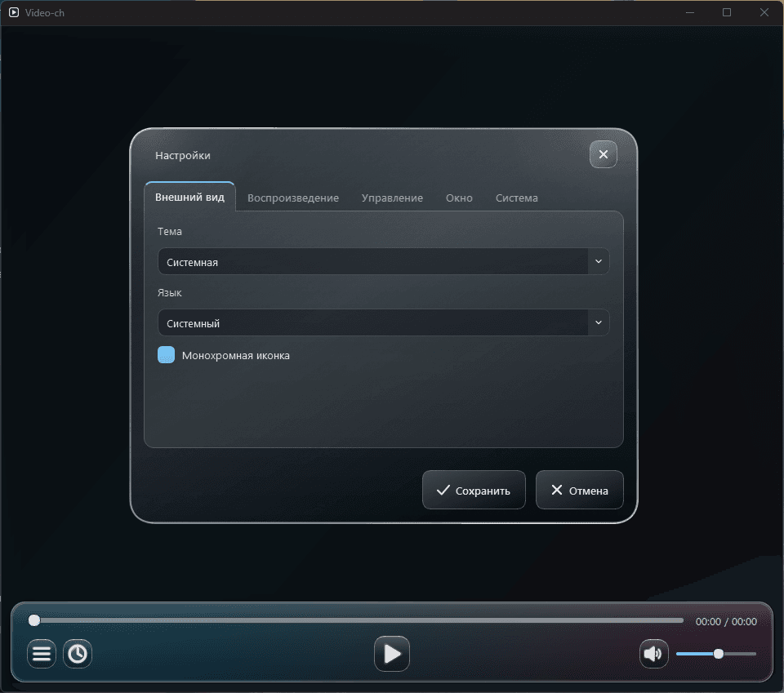This screenshot has width=784, height=693.
Task: Open the Окно tab
Action: 459,198
